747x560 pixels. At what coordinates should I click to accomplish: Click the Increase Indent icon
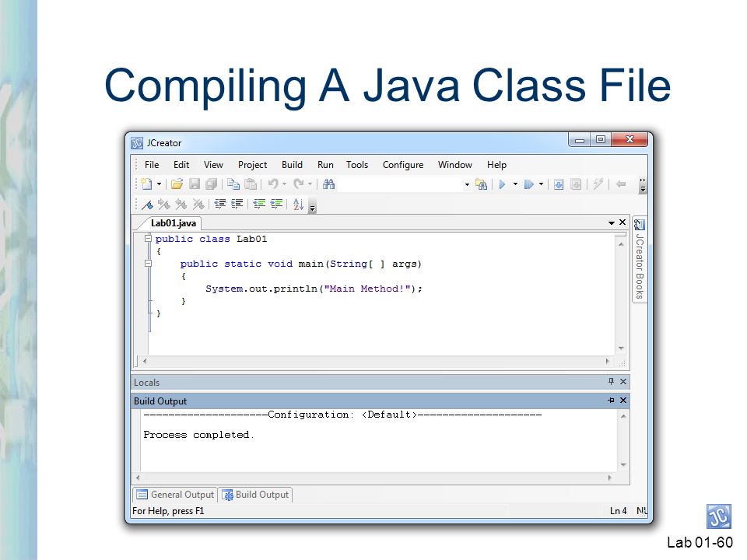(237, 205)
